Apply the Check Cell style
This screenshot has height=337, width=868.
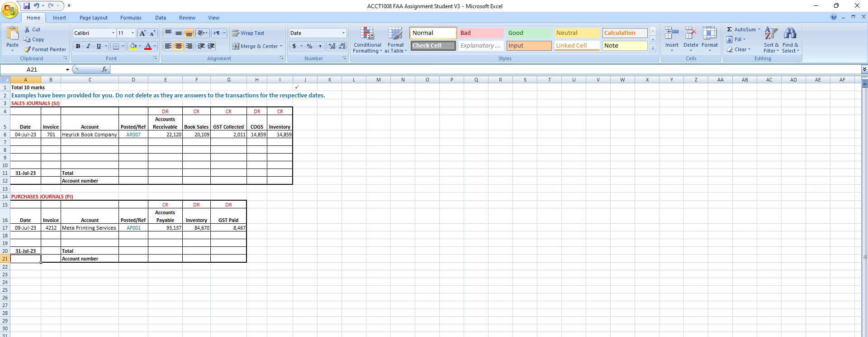tap(433, 46)
